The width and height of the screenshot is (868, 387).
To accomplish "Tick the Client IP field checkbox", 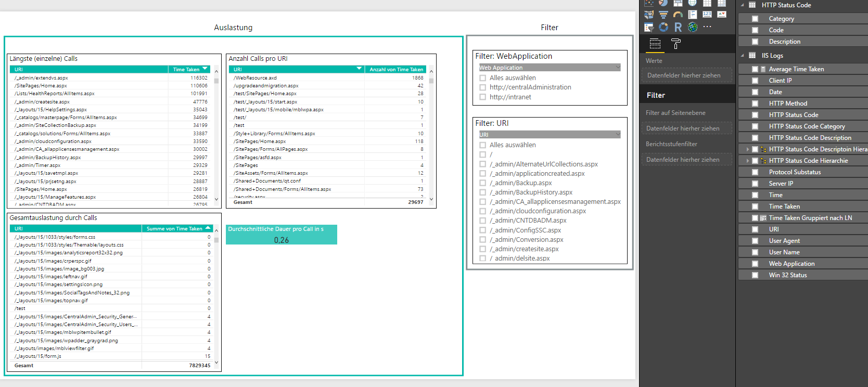I will pos(755,81).
